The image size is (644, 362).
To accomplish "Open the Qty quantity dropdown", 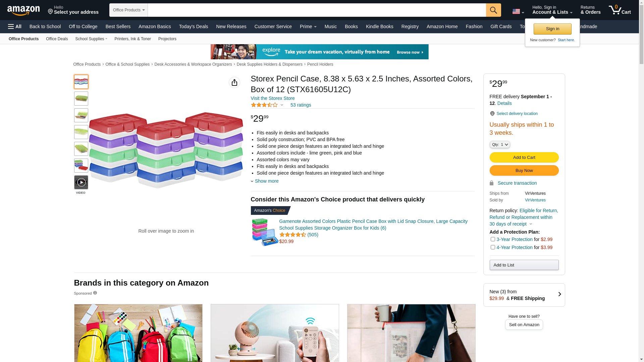I will (499, 144).
